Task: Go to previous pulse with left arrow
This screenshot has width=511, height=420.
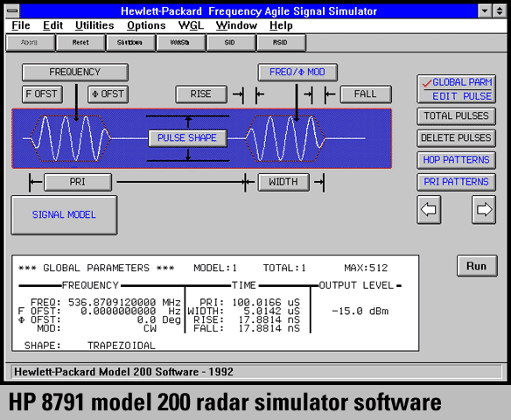Action: (429, 209)
